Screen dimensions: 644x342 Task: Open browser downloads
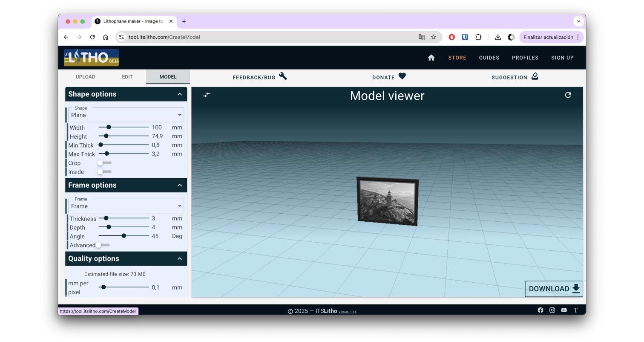coord(497,37)
